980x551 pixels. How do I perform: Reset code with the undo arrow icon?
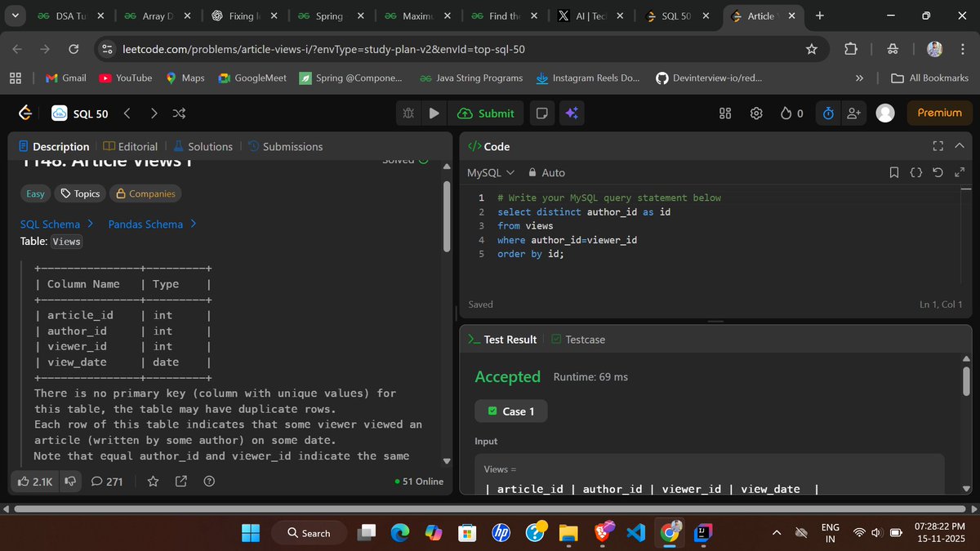click(x=938, y=173)
